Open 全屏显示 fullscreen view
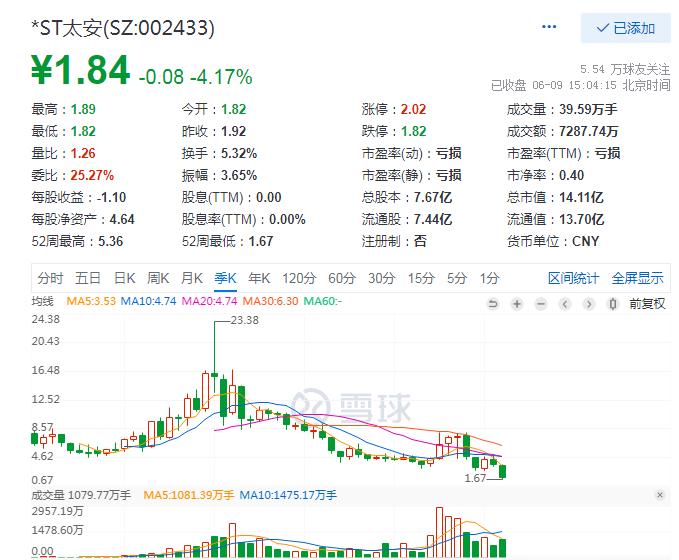Image resolution: width=679 pixels, height=560 pixels. (637, 278)
